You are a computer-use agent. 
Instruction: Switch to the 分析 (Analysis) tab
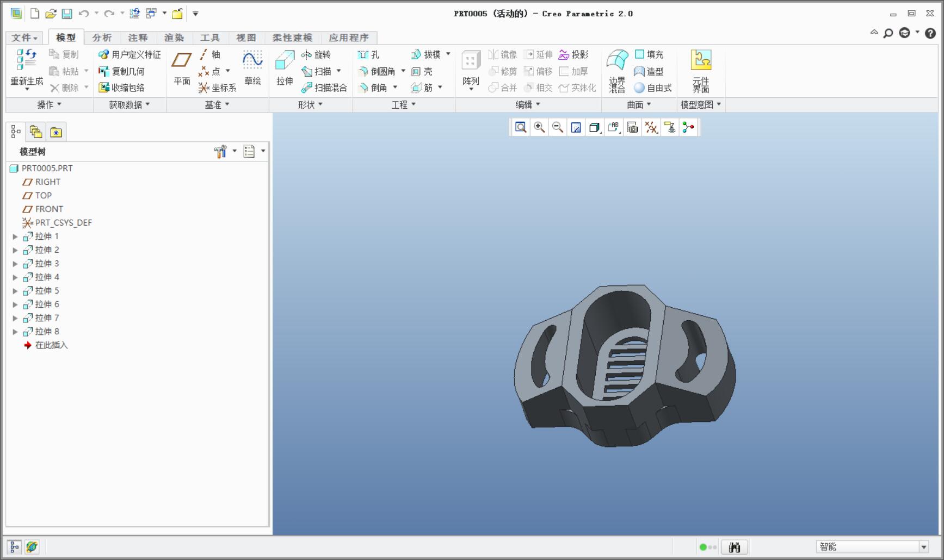102,38
